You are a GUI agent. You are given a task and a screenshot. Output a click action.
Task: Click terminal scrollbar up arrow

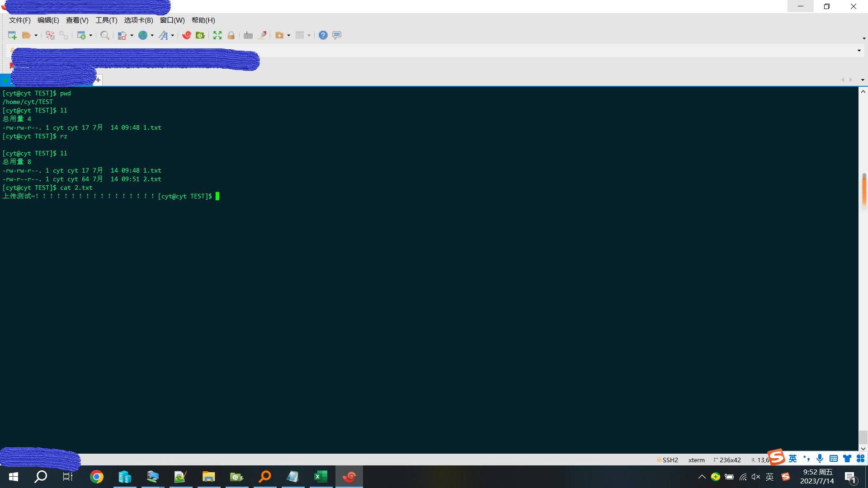(863, 92)
